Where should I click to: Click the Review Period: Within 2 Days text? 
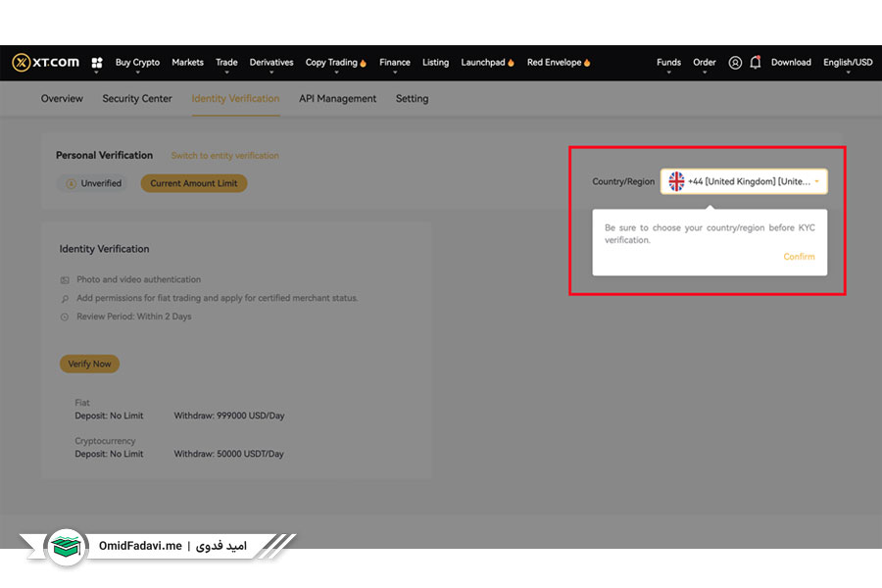134,317
